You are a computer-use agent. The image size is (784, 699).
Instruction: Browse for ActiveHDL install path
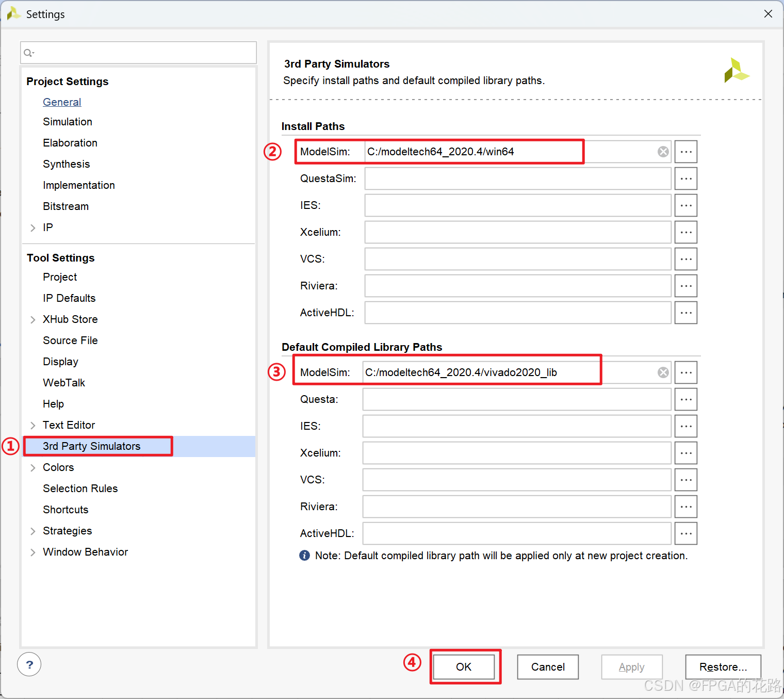pos(686,313)
